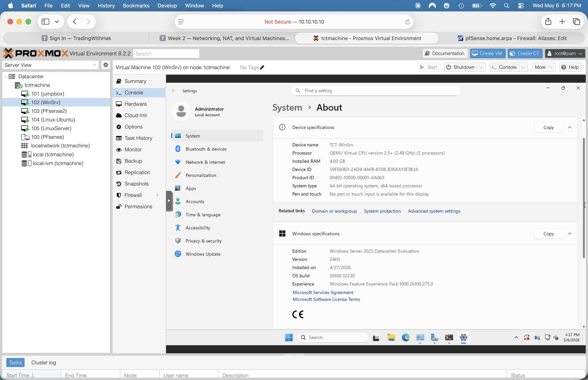This screenshot has height=380, width=588.
Task: Copy Windows specifications
Action: (x=548, y=234)
